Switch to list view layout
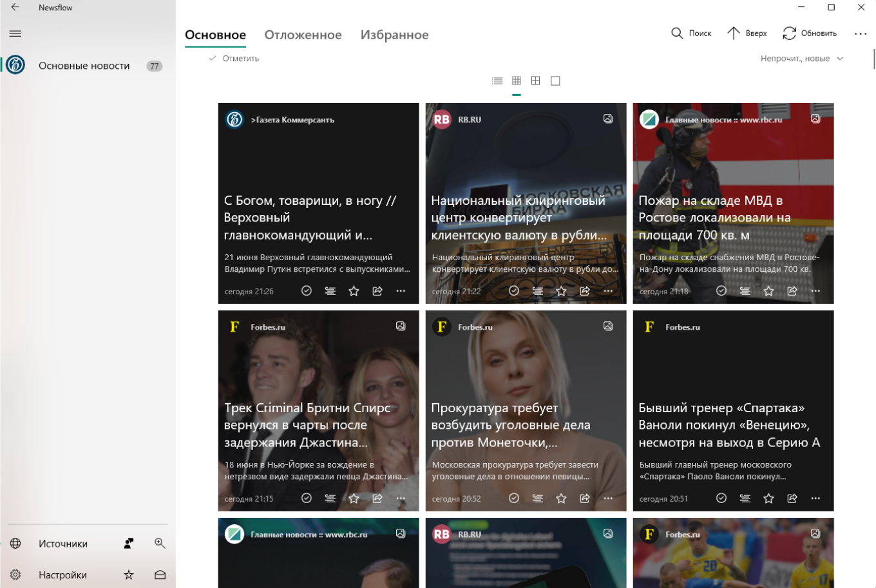This screenshot has width=876, height=588. 497,81
